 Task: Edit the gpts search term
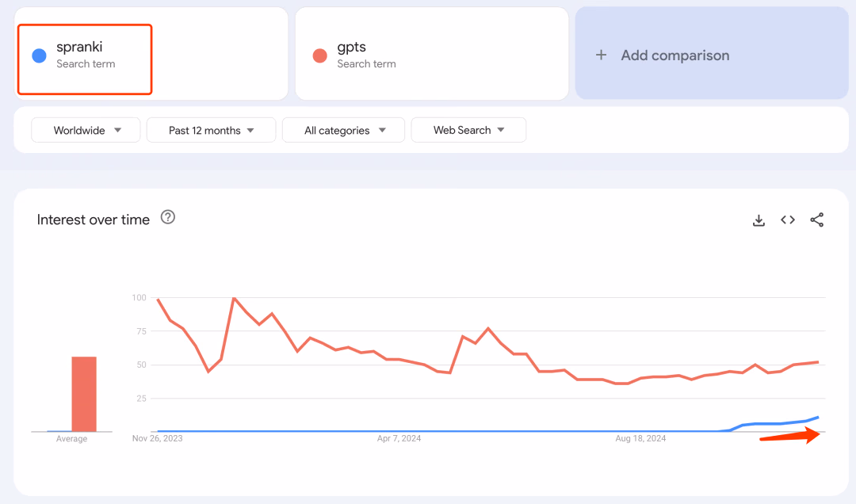point(432,54)
